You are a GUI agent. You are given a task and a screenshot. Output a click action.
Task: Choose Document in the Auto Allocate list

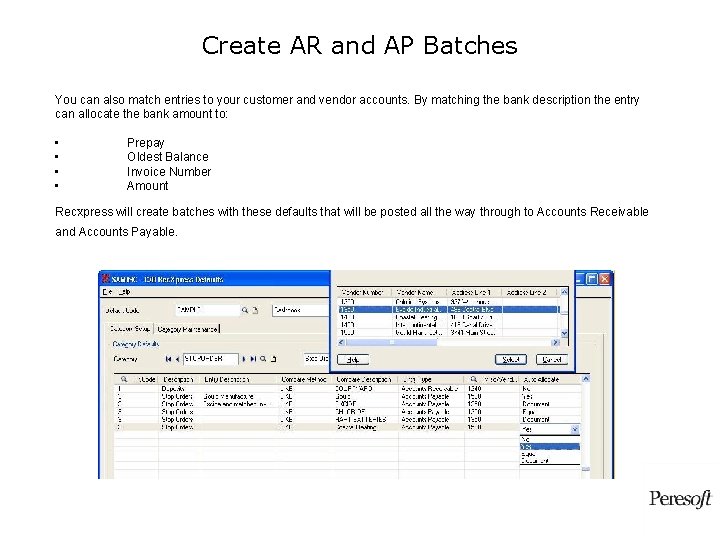coord(550,461)
